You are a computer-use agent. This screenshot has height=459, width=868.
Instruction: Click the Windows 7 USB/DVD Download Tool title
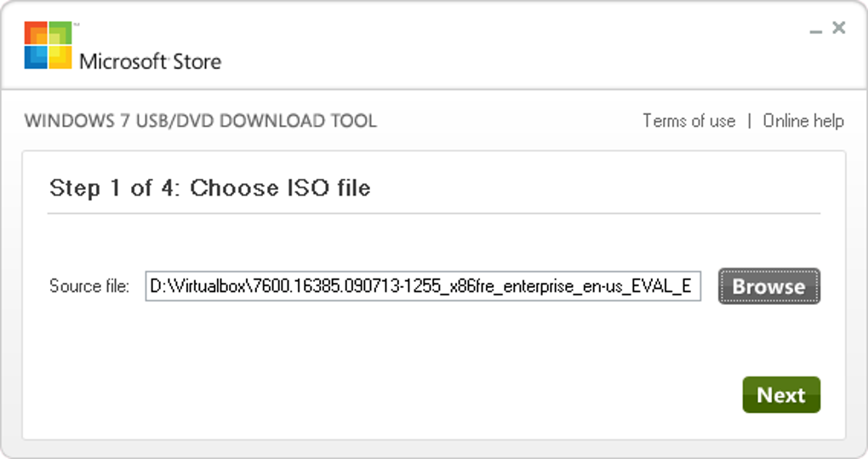200,121
